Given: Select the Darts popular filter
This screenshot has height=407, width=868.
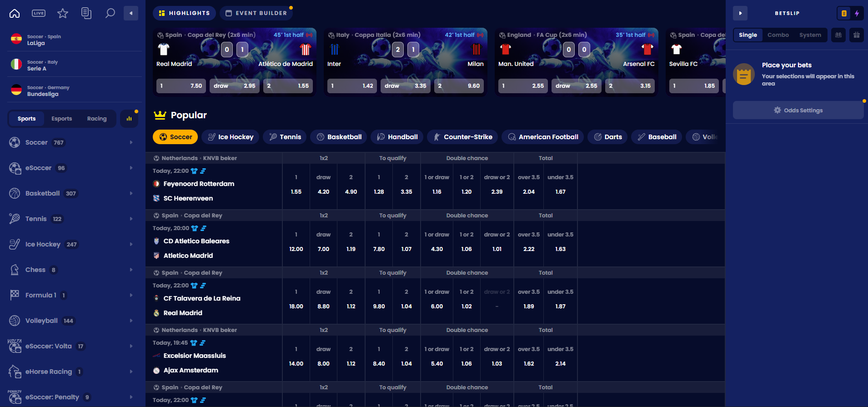Looking at the screenshot, I should point(607,137).
